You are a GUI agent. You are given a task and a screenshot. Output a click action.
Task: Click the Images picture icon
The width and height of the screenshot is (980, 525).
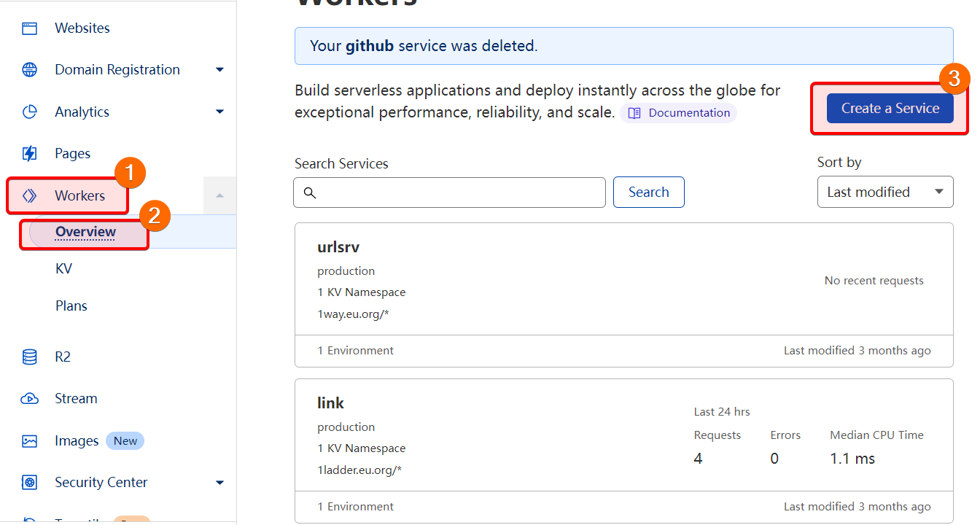coord(29,441)
